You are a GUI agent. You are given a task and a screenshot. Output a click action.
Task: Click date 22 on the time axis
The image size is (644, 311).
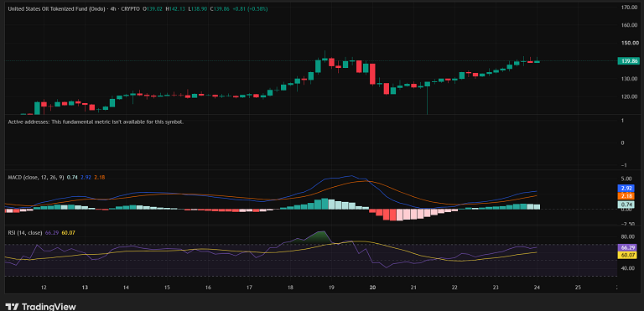point(454,288)
